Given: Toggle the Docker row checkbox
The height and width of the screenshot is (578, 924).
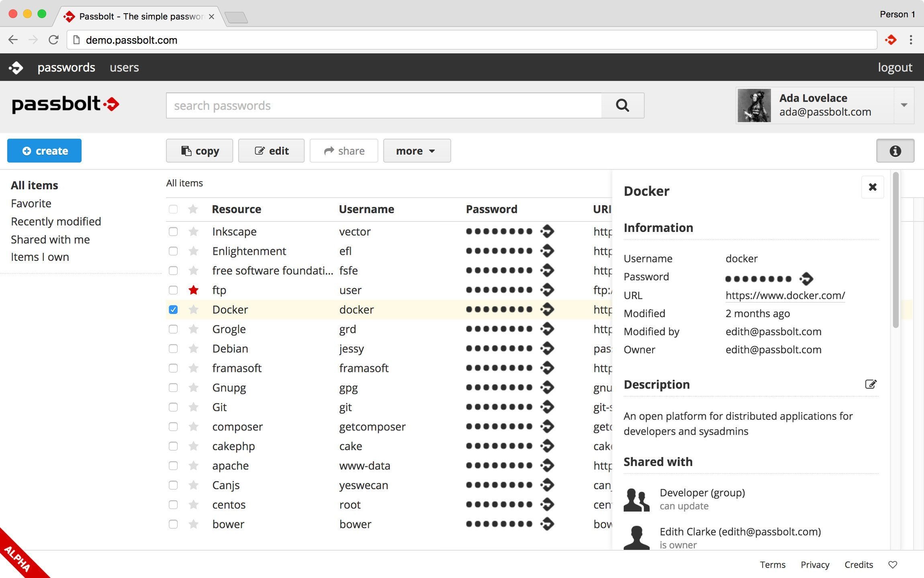Looking at the screenshot, I should [x=174, y=309].
